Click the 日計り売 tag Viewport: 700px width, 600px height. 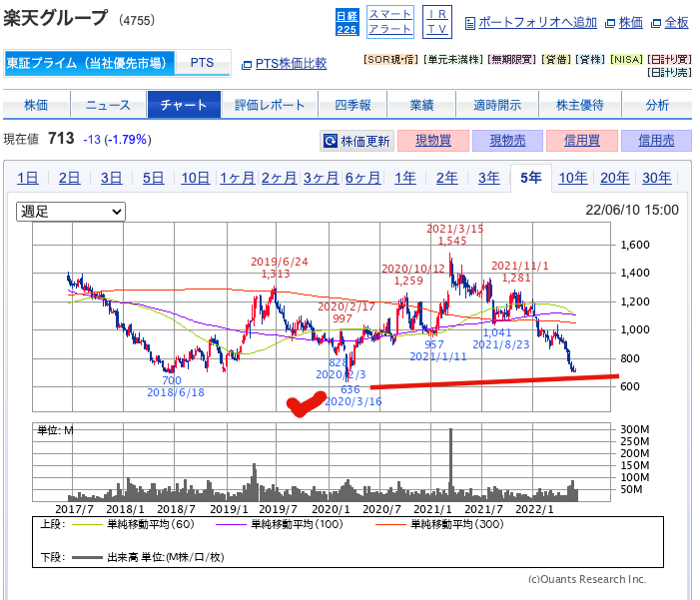coord(669,72)
